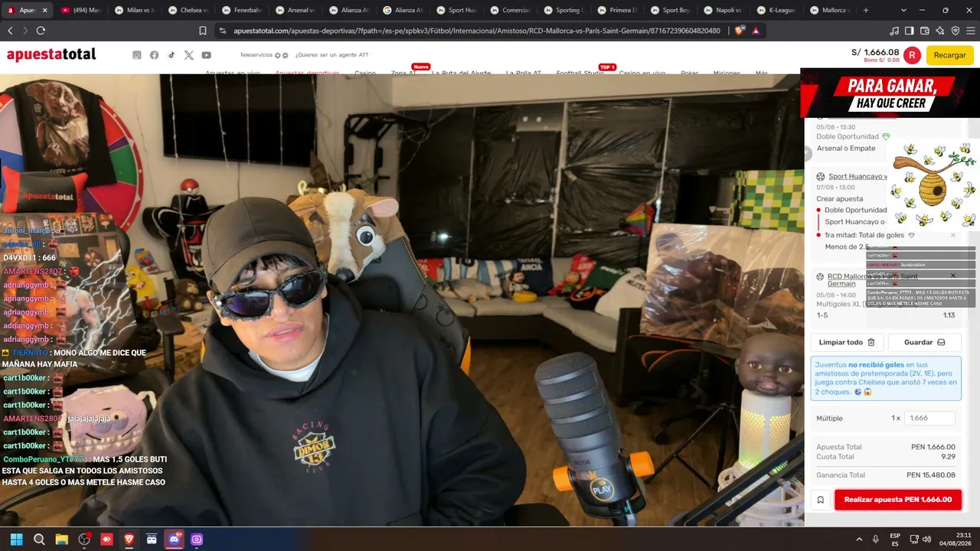Switch to the Fenerbahce browser tab

[242, 10]
